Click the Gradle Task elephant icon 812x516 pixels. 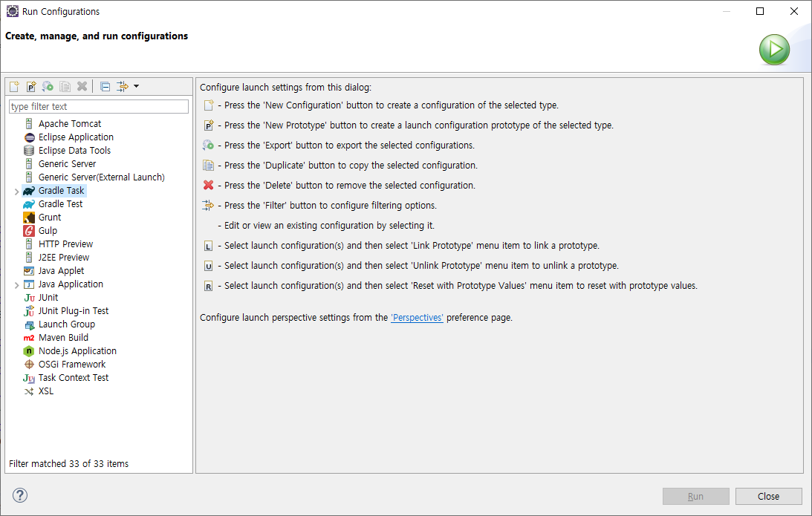(x=29, y=191)
